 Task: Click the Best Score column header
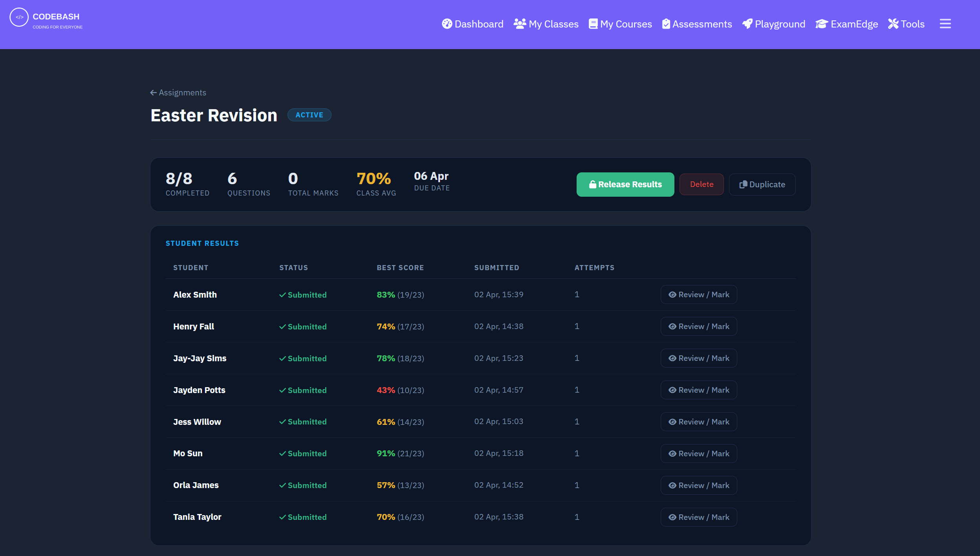point(400,268)
